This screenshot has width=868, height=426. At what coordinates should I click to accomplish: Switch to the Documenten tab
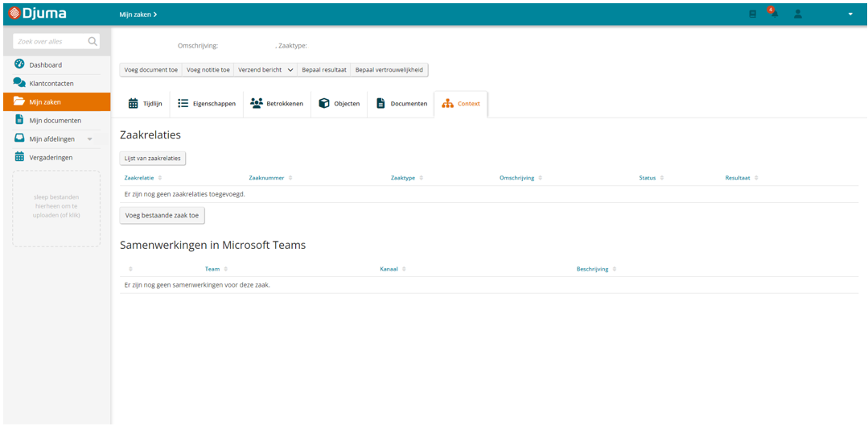401,104
